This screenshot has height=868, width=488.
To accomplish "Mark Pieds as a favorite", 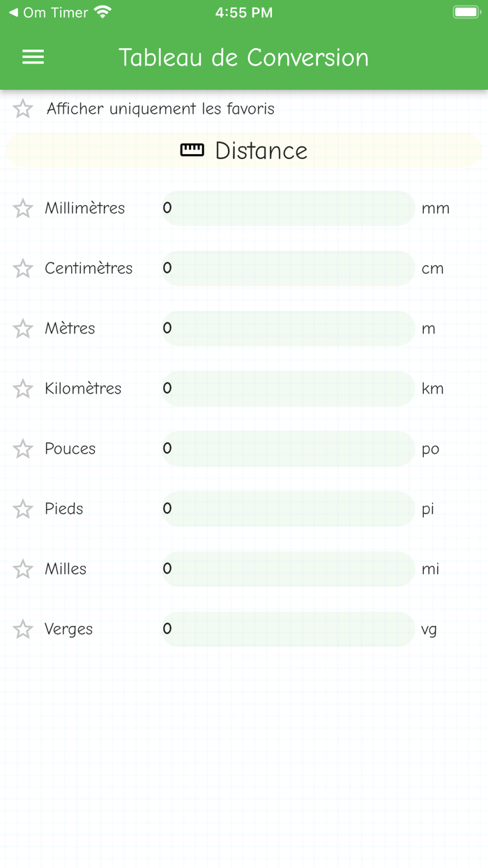I will 22,509.
